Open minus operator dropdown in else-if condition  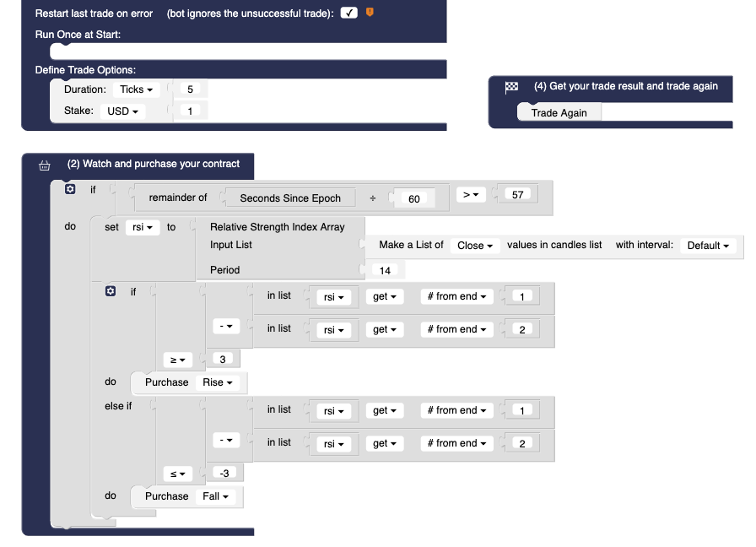pos(226,441)
